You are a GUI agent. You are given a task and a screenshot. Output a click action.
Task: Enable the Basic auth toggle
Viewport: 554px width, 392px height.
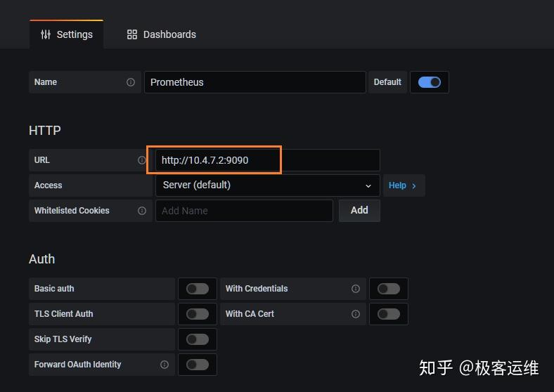[198, 289]
